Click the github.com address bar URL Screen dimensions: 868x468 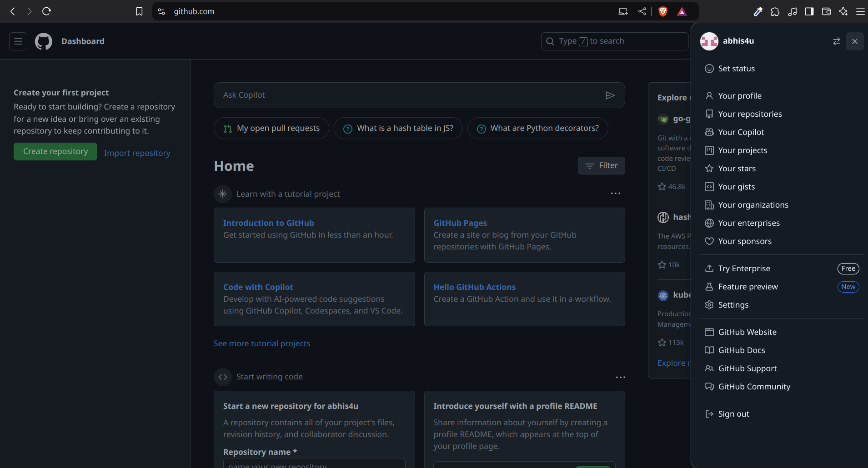(194, 11)
